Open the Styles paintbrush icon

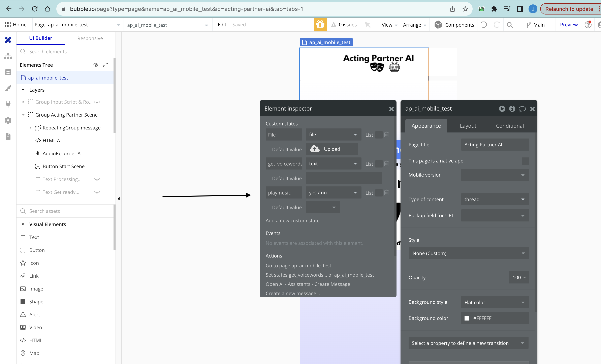click(8, 88)
